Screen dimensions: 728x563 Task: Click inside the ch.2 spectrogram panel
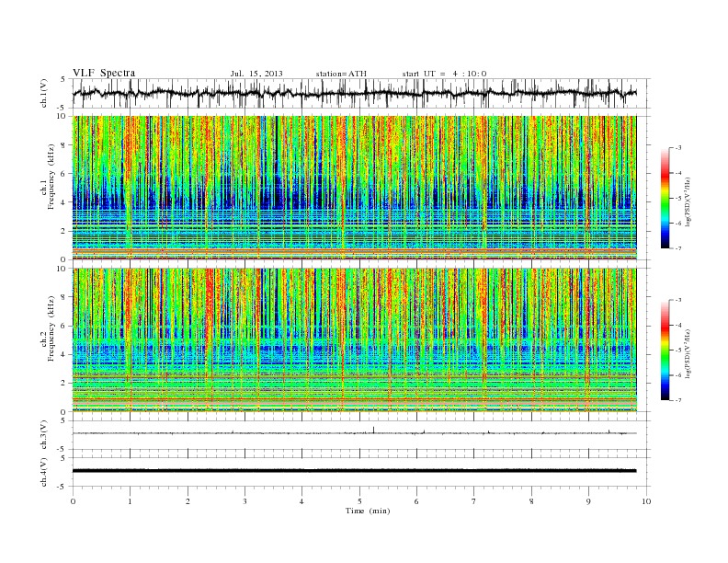tap(354, 340)
